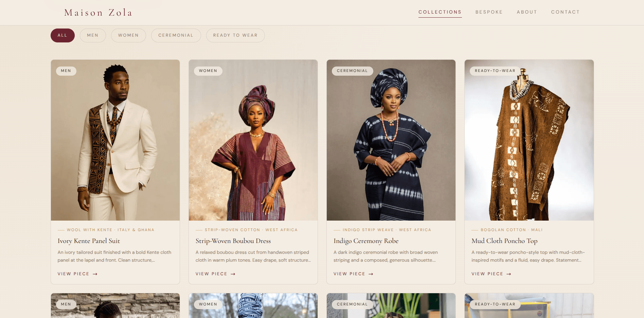Apply the Ready To Wear filter
This screenshot has height=318, width=644.
pos(235,35)
